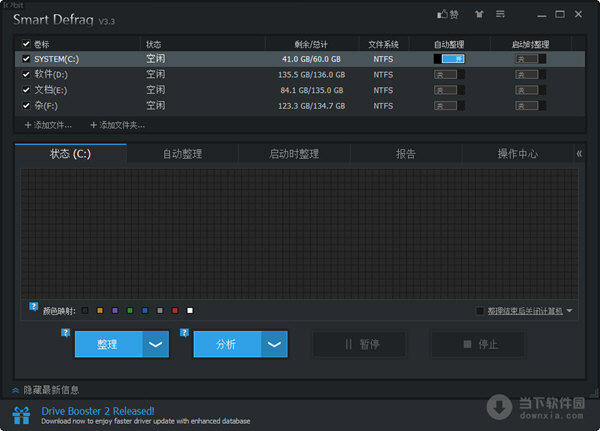This screenshot has width=600, height=431.
Task: Click the green color map swatch
Action: coord(130,310)
